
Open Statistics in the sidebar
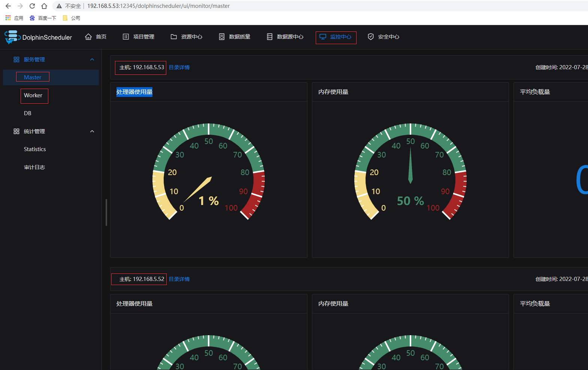35,149
